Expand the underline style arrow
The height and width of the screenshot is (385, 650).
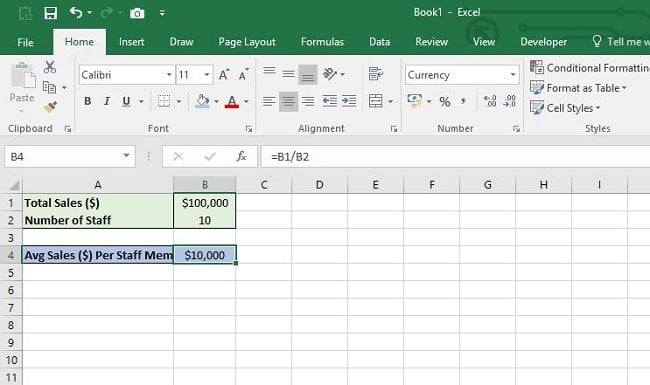[141, 102]
